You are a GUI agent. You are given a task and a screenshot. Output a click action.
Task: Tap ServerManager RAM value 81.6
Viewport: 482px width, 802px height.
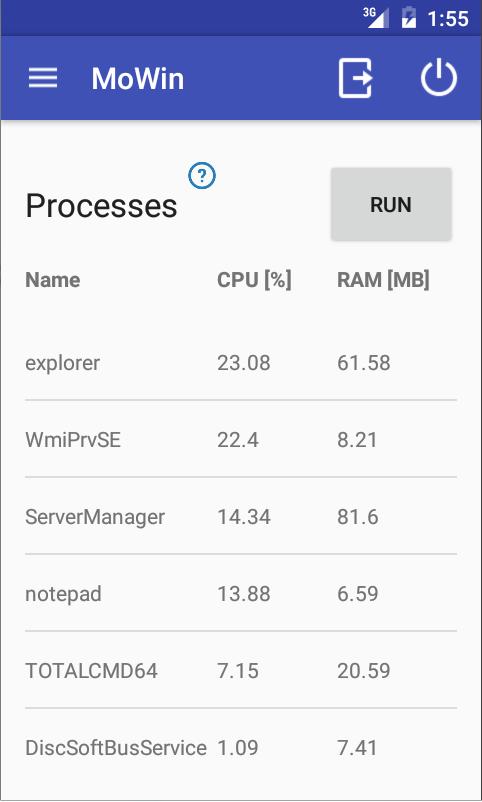coord(358,517)
